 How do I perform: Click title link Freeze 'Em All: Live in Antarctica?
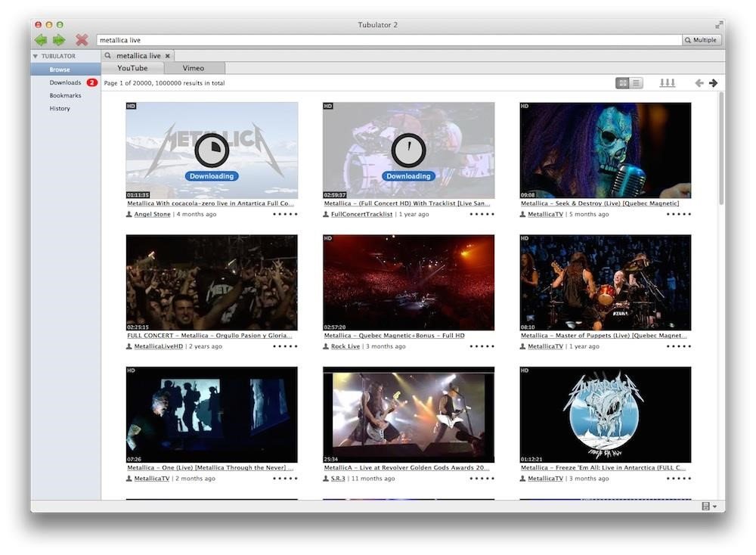tap(603, 468)
